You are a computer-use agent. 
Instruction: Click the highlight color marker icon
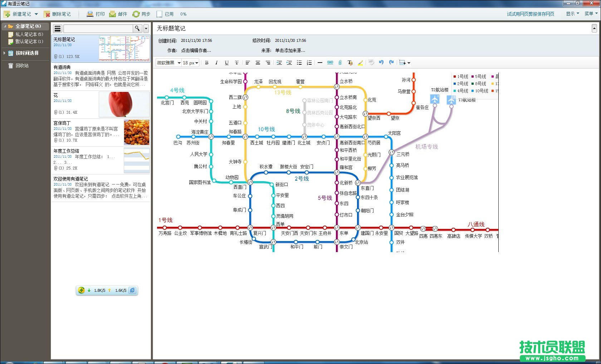(360, 63)
